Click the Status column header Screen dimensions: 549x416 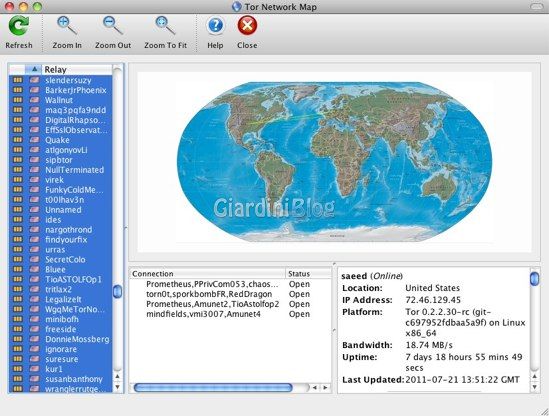coord(308,273)
